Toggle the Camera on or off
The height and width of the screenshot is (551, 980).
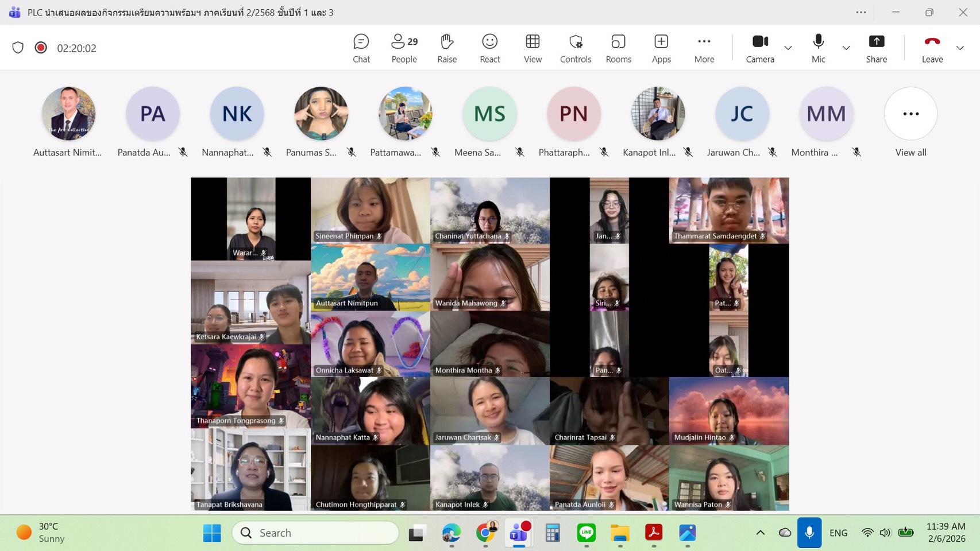(760, 48)
